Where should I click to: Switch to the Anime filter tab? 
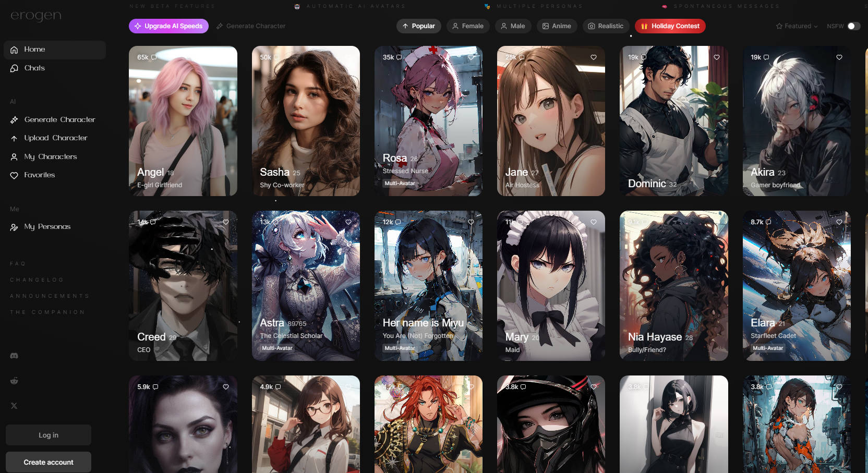click(557, 26)
